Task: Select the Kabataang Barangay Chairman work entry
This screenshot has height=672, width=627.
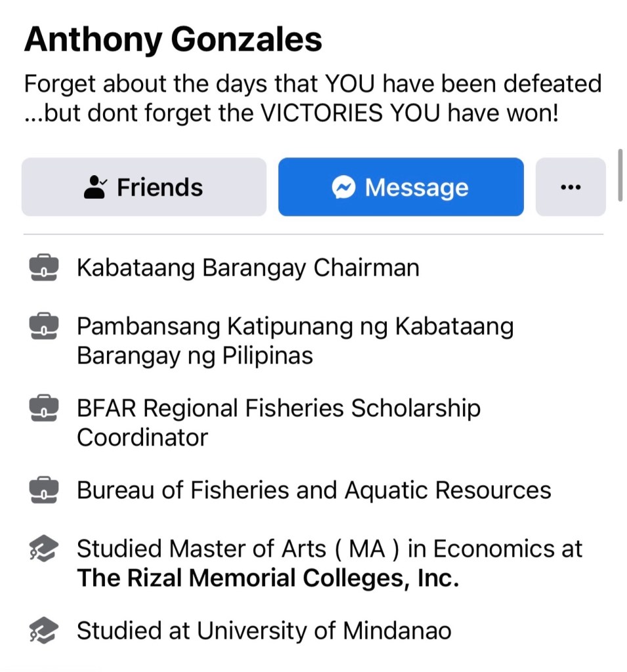Action: (248, 268)
